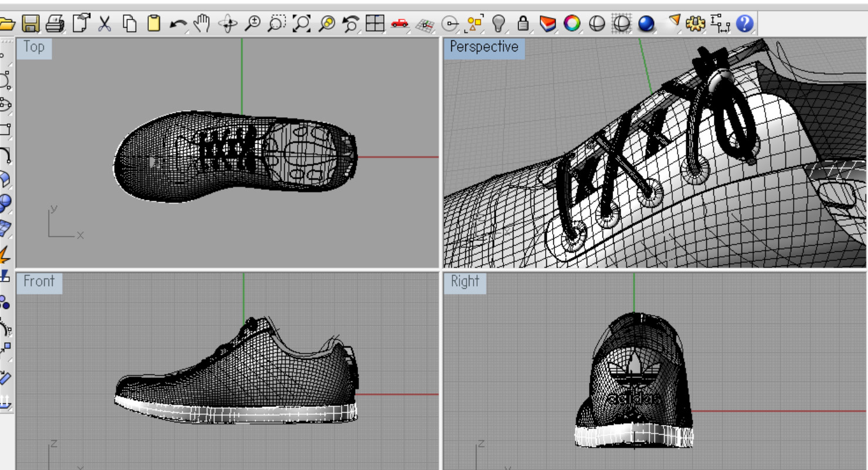Open the Top viewport title menu
The image size is (868, 470).
coord(34,47)
